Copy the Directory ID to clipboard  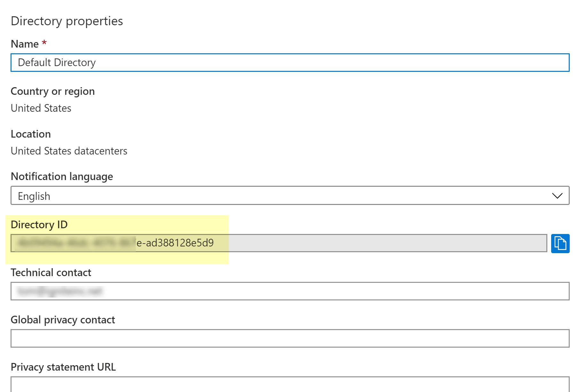[560, 243]
